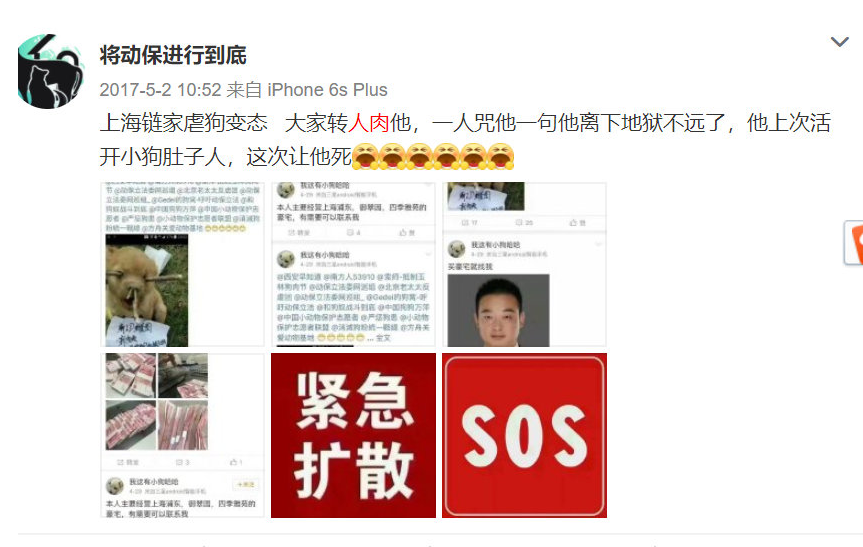Click the 来自 label before the device name
Viewport: 863px width, 547px height.
pyautogui.click(x=244, y=90)
